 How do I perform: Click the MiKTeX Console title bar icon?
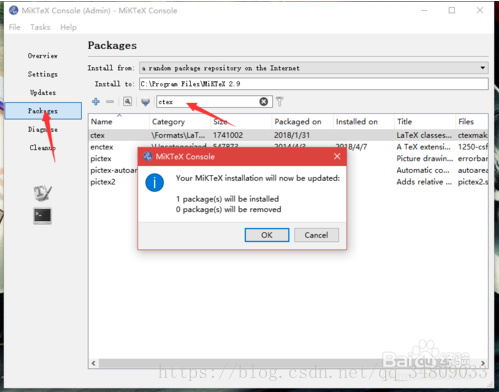tap(14, 10)
